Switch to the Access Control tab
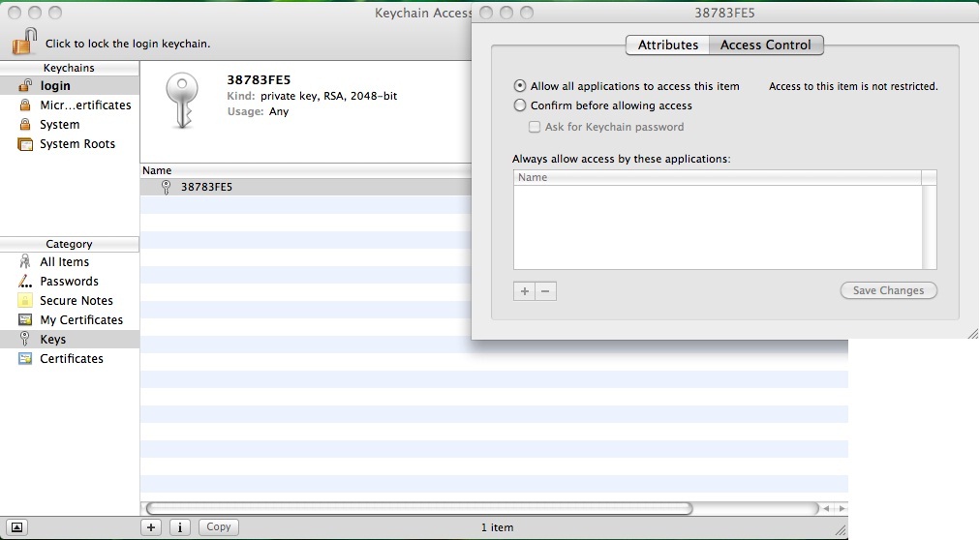The image size is (980, 540). (x=766, y=45)
